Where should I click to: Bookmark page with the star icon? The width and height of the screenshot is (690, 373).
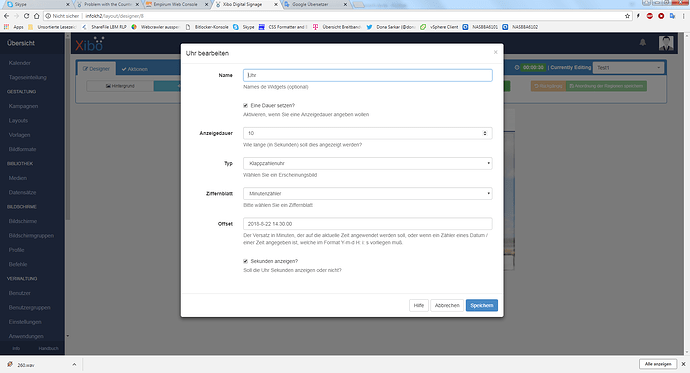coord(627,16)
